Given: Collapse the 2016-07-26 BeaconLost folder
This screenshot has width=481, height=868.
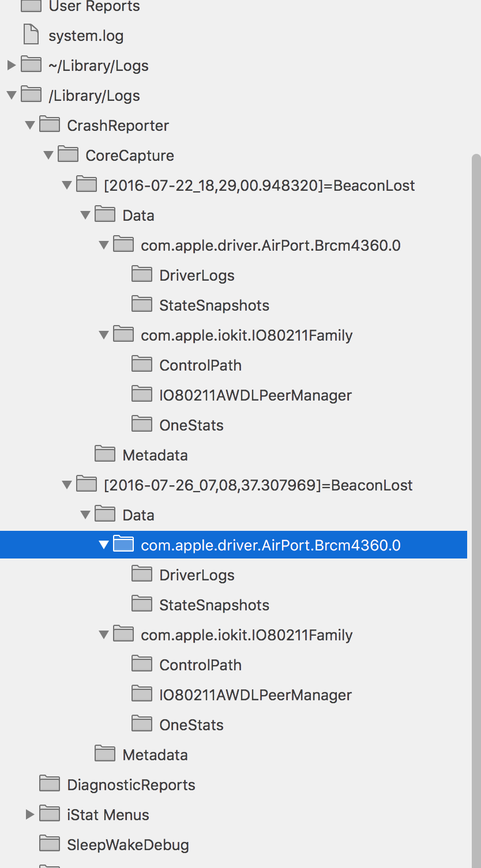Looking at the screenshot, I should (67, 485).
